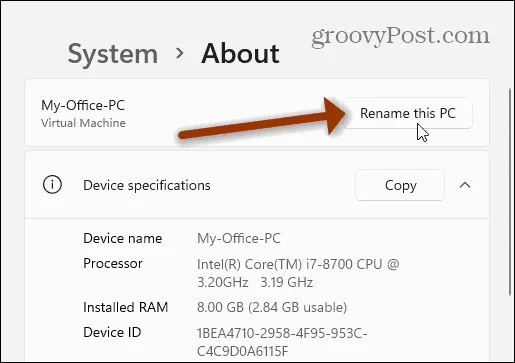Copy the device specifications

click(400, 185)
